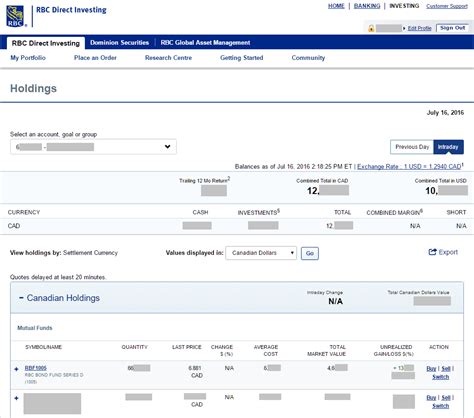The height and width of the screenshot is (418, 474).
Task: Click the Combined Total in USD label
Action: [x=440, y=181]
